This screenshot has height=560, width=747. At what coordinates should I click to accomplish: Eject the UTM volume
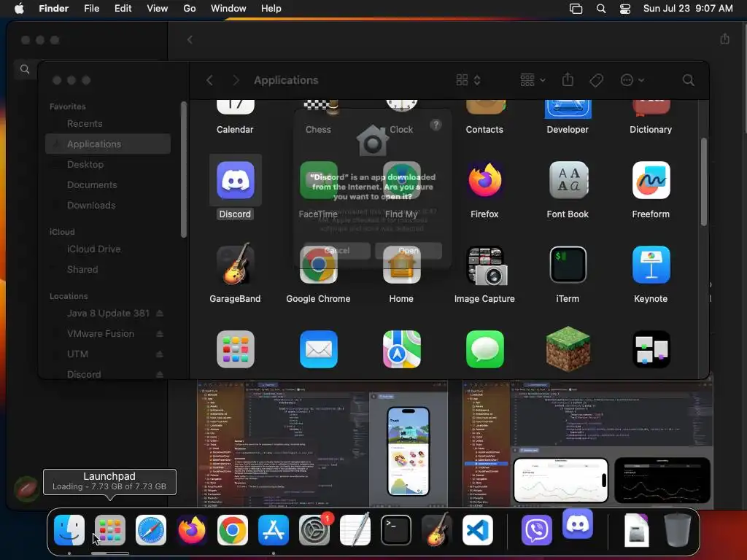pyautogui.click(x=160, y=354)
